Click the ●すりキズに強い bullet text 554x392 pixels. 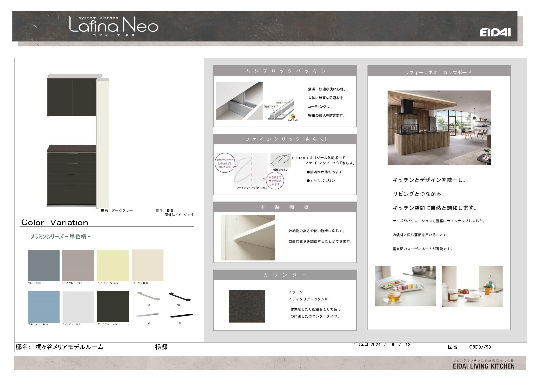click(321, 181)
